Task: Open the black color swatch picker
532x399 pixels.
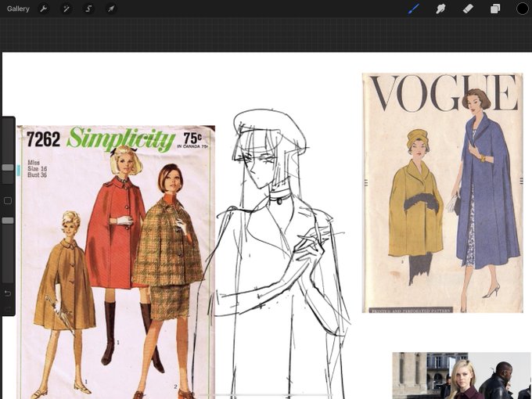Action: tap(523, 9)
